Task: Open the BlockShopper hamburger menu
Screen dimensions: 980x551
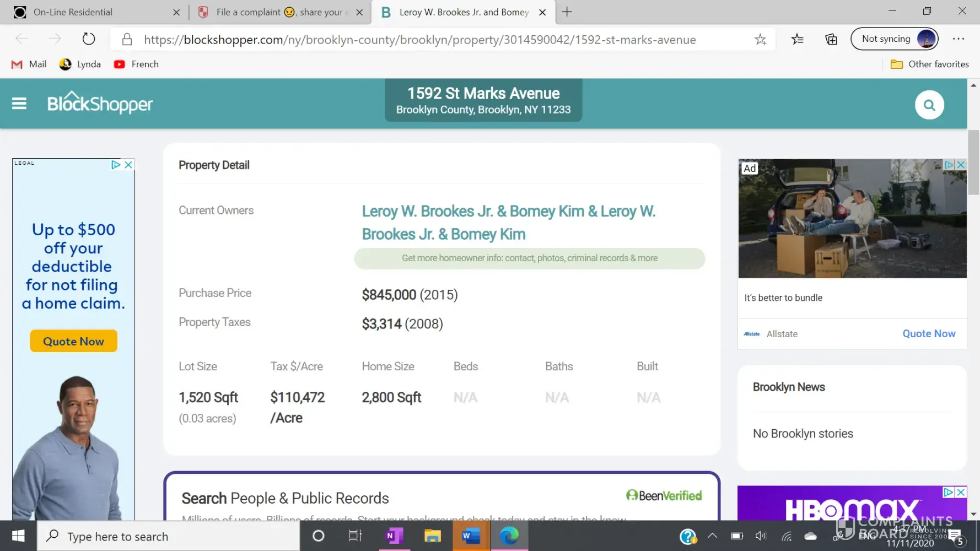Action: [19, 104]
